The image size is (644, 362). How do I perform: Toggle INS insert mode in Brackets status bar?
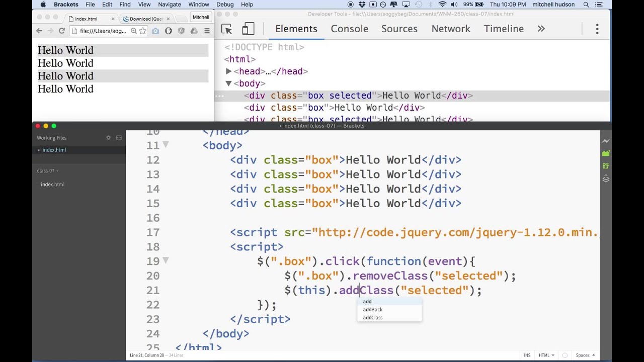point(527,355)
